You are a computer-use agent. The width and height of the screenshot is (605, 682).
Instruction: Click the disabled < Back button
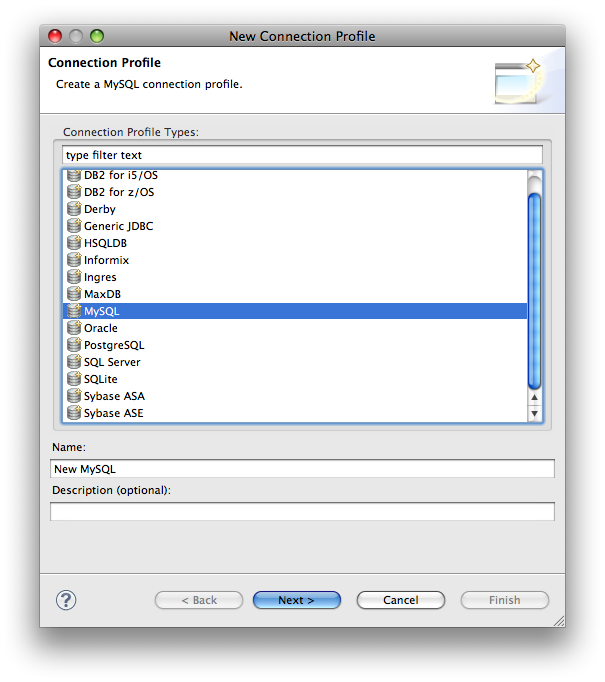point(199,600)
